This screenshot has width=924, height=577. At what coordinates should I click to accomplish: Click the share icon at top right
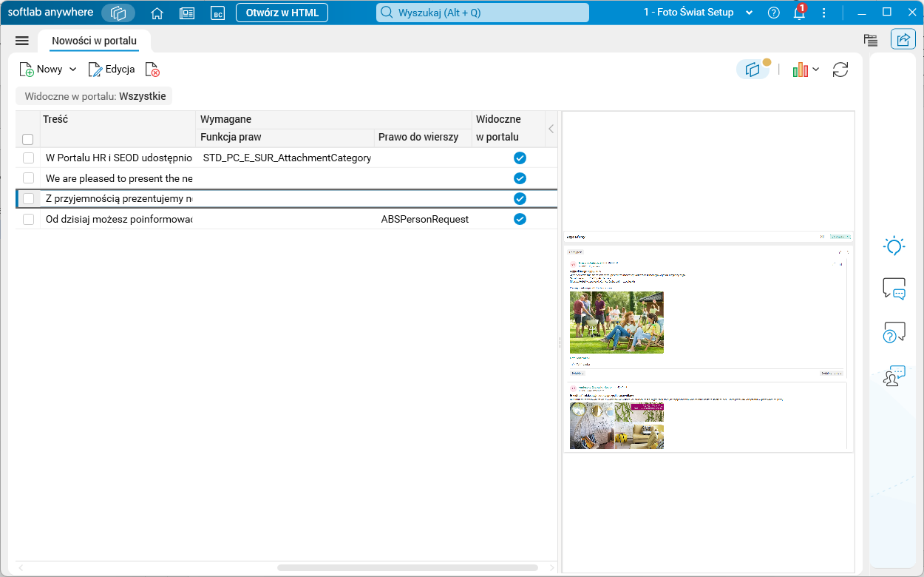tap(903, 40)
